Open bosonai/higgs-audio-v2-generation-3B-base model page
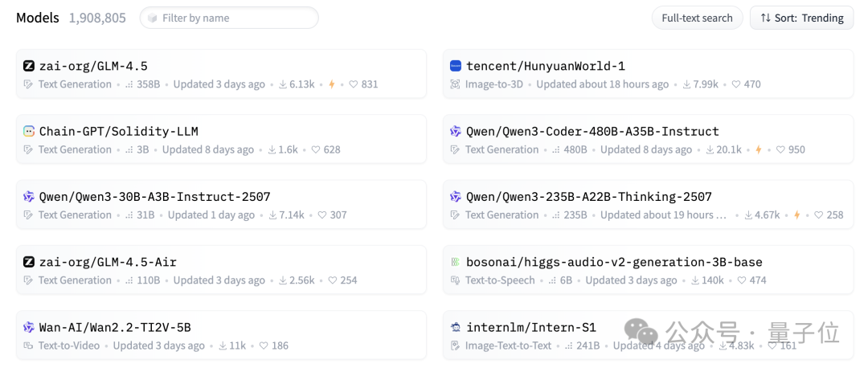The height and width of the screenshot is (368, 868). 614,262
